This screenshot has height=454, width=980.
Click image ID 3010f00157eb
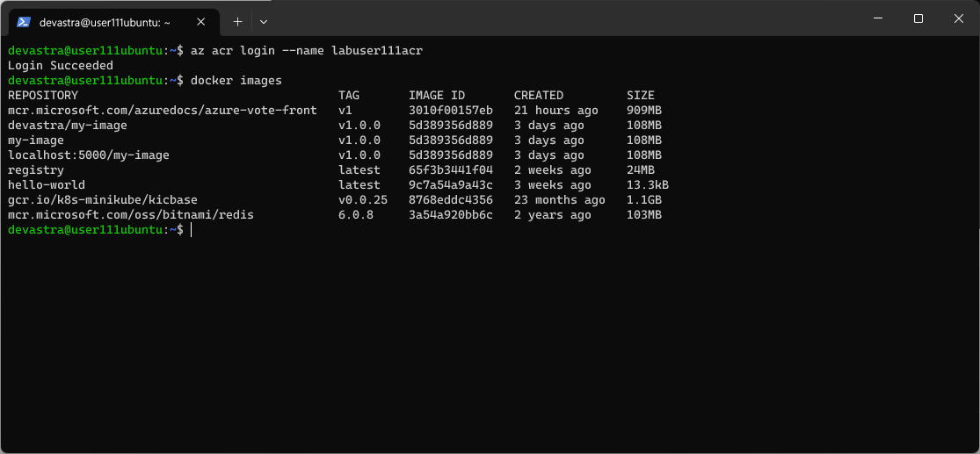point(451,111)
